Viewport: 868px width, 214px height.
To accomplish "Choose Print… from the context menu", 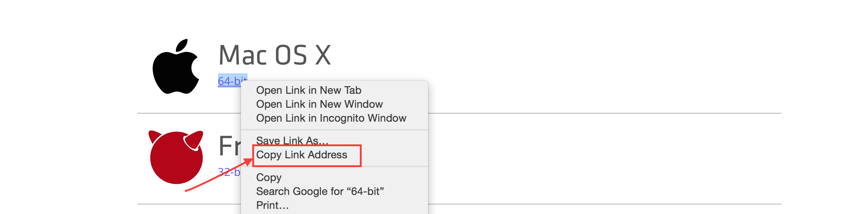I will point(272,205).
